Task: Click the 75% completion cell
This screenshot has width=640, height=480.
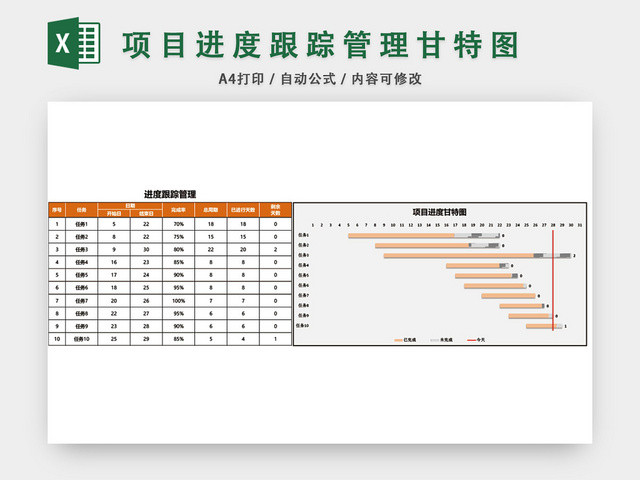Action: click(x=178, y=237)
